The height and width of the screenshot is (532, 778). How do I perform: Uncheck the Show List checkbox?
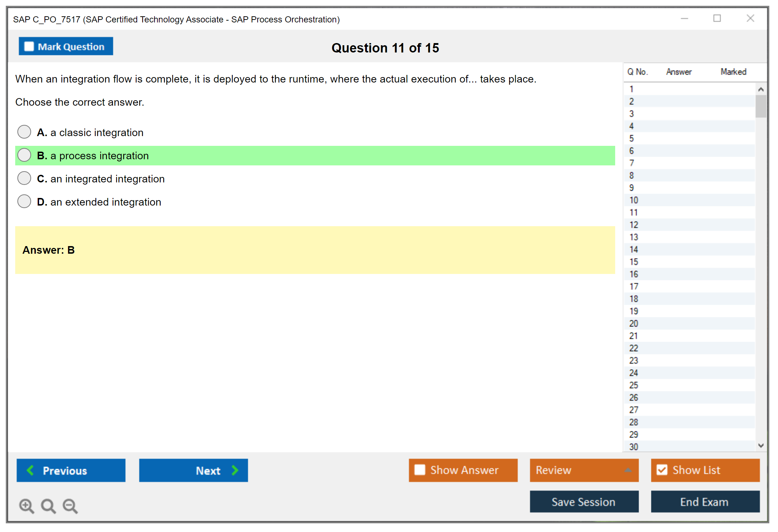pos(662,470)
